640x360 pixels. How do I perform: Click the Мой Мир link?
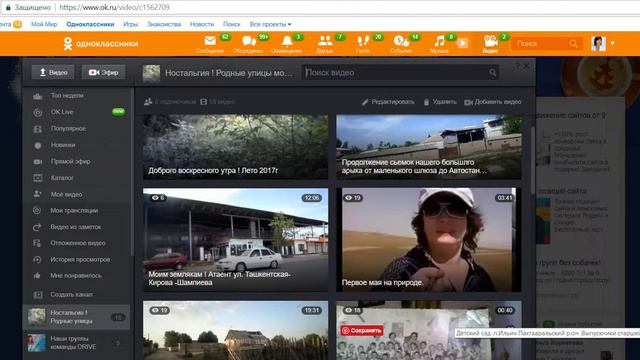44,24
